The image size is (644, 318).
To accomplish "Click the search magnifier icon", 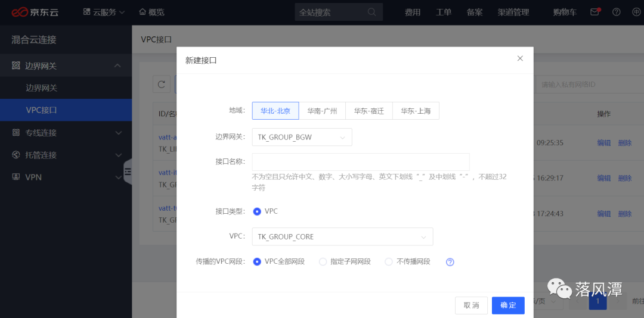I will click(371, 13).
